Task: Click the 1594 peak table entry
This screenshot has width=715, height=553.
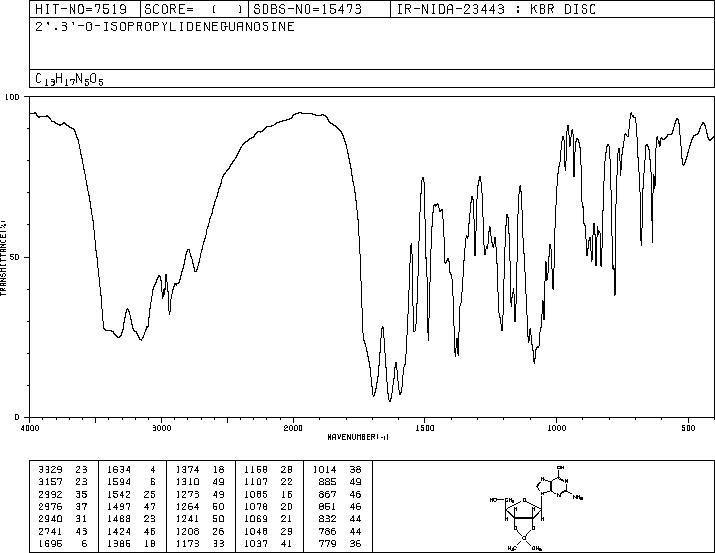Action: click(119, 481)
